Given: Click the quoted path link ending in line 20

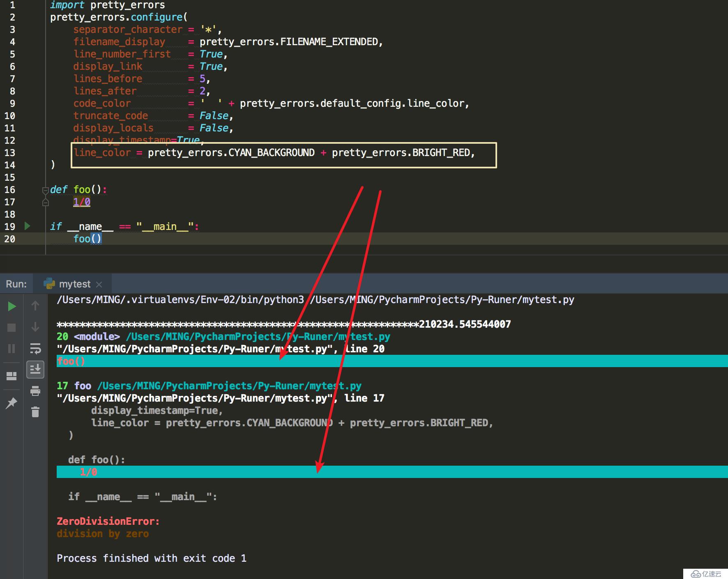Looking at the screenshot, I should tap(221, 349).
